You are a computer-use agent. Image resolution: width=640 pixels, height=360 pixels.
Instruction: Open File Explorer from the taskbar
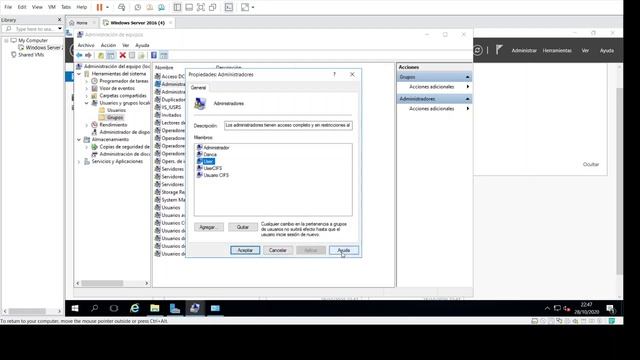[155, 308]
